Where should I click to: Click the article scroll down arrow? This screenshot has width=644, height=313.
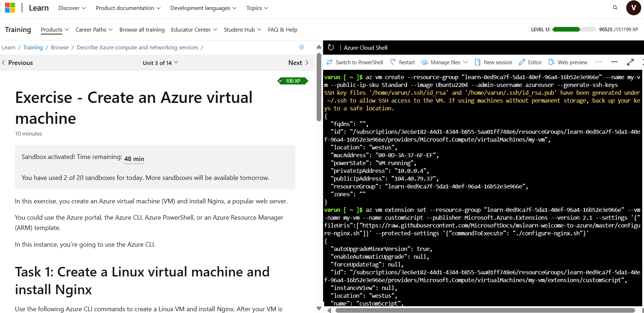point(319,308)
